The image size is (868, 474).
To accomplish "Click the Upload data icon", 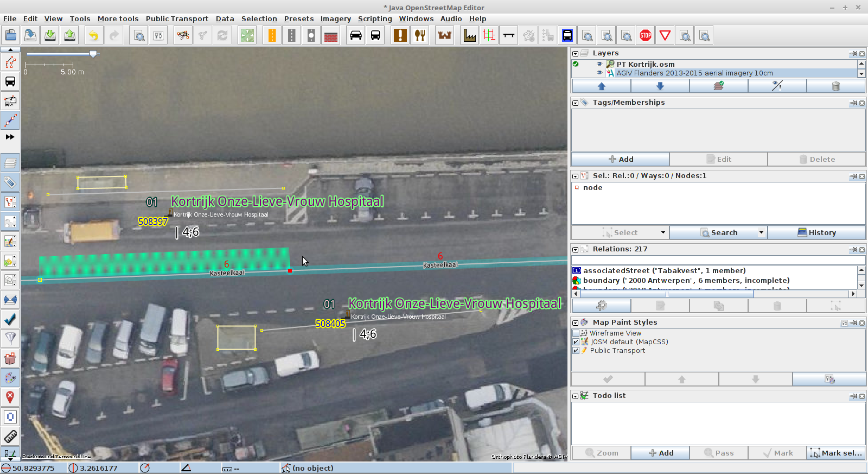I will [69, 36].
